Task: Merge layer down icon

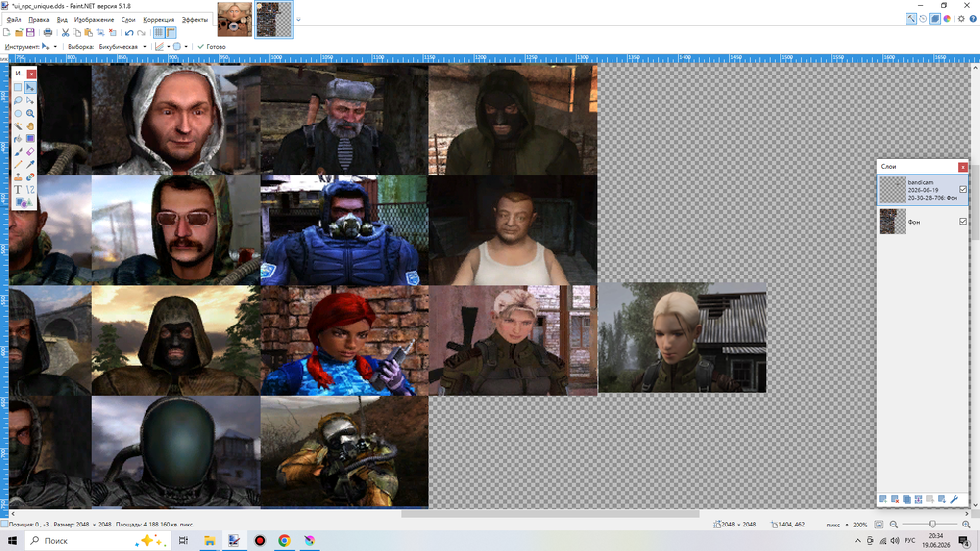Action: [x=919, y=499]
